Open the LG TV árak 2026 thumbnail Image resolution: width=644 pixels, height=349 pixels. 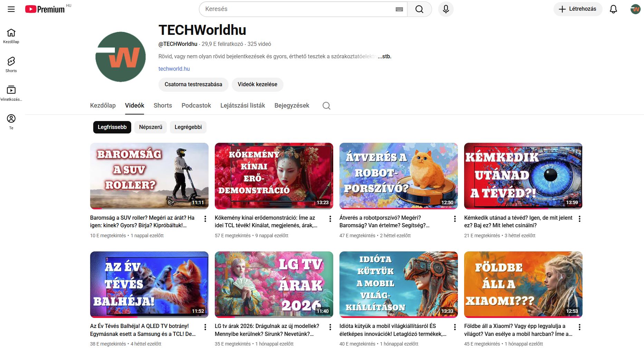pos(274,285)
